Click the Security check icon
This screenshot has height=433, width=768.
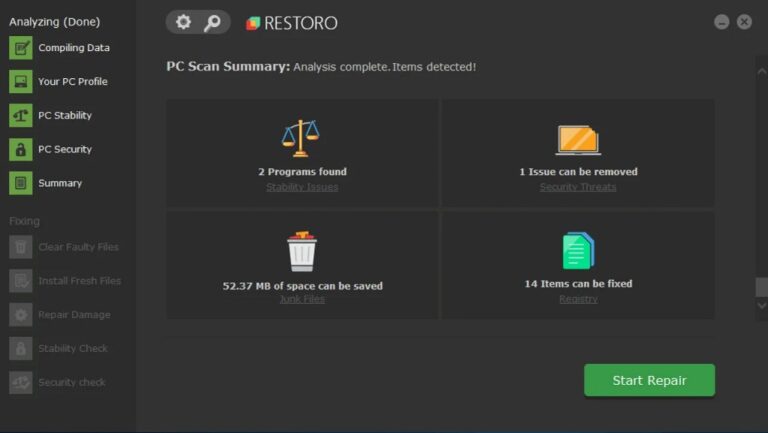tap(21, 382)
